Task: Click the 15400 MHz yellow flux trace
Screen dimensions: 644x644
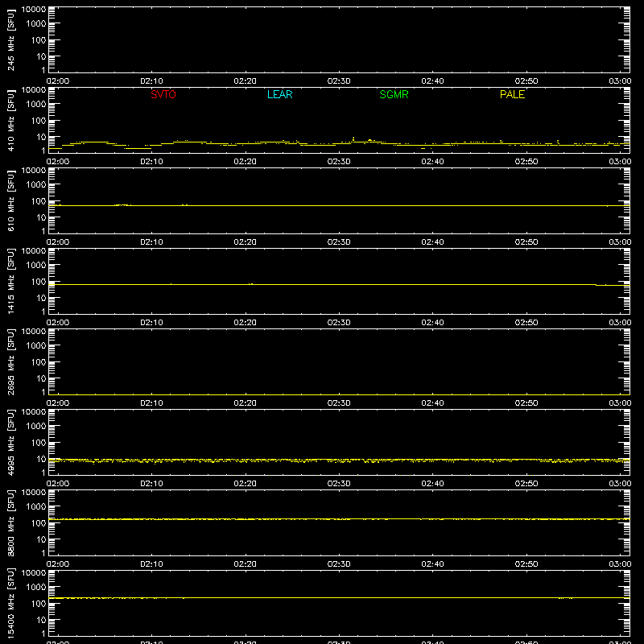Action: [339, 597]
